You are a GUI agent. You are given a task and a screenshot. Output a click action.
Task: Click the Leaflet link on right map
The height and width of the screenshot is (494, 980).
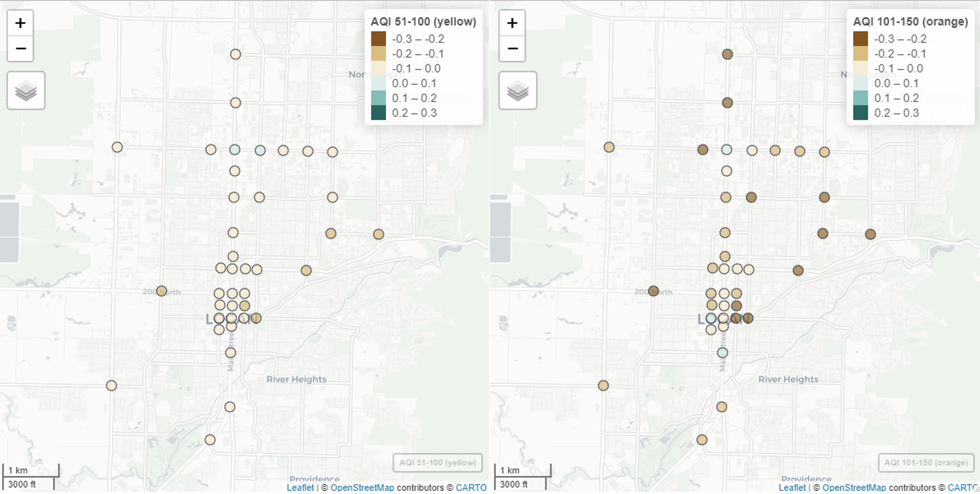click(792, 487)
